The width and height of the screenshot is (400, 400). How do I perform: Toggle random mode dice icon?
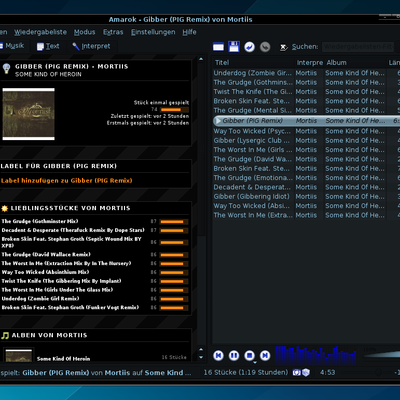point(306,372)
